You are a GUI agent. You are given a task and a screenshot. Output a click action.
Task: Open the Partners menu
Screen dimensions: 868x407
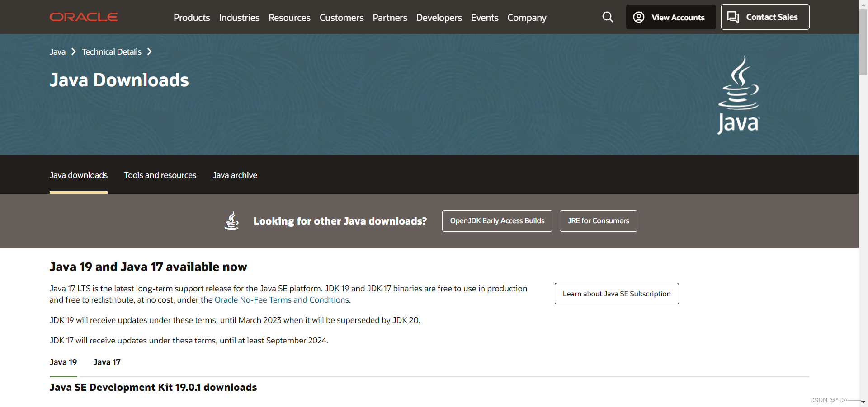coord(390,18)
